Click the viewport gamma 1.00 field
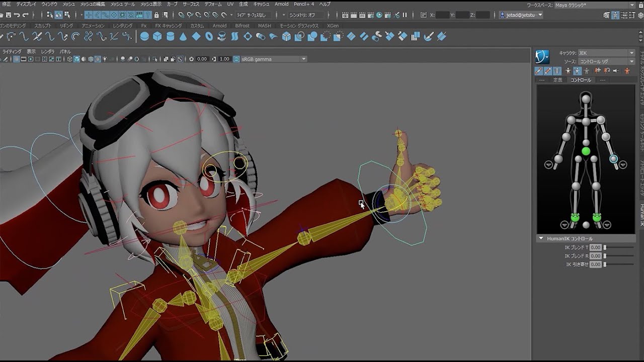Image resolution: width=644 pixels, height=362 pixels. [x=224, y=59]
